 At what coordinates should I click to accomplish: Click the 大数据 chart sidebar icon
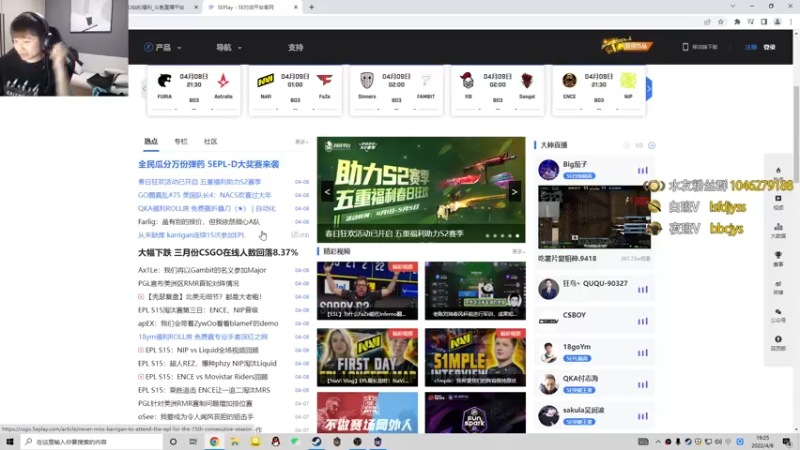point(778,230)
